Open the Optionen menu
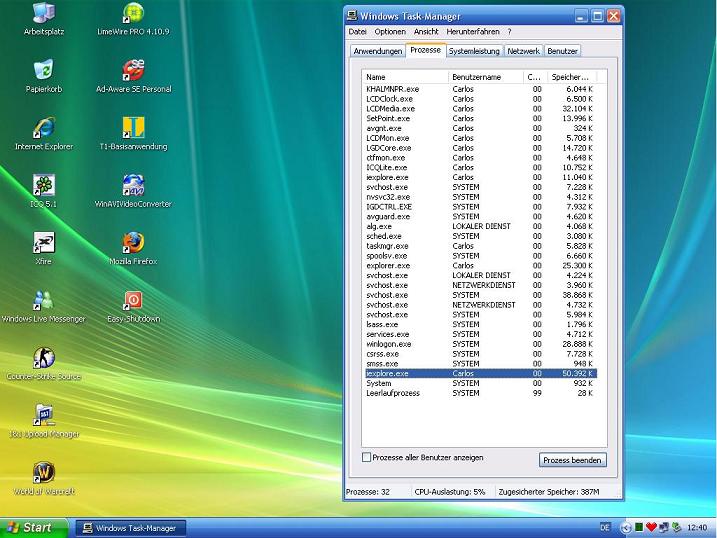Screen dimensions: 717x538 tap(390, 32)
